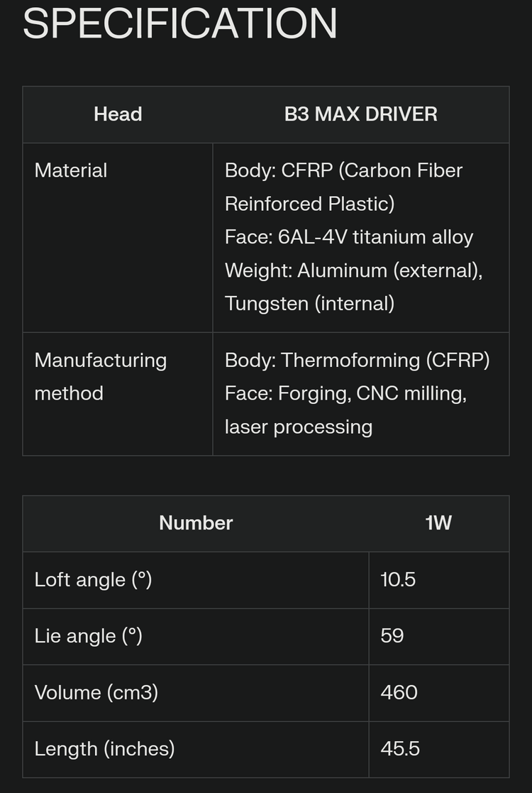Click the Head column header
The width and height of the screenshot is (532, 793).
point(118,114)
